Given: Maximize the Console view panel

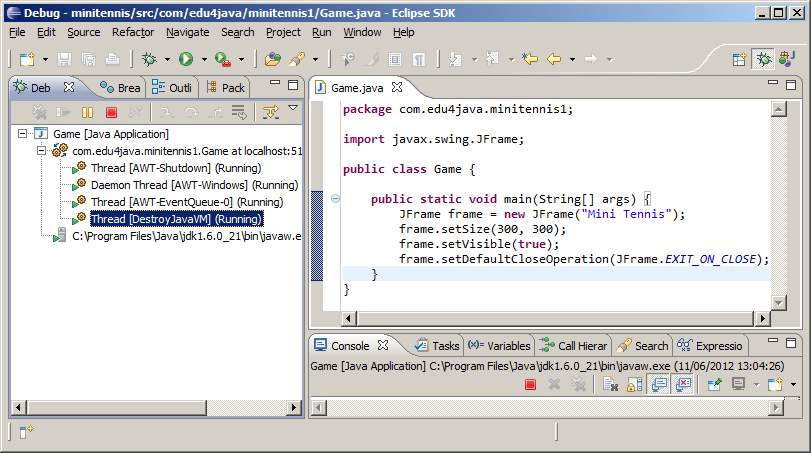Looking at the screenshot, I should click(791, 342).
